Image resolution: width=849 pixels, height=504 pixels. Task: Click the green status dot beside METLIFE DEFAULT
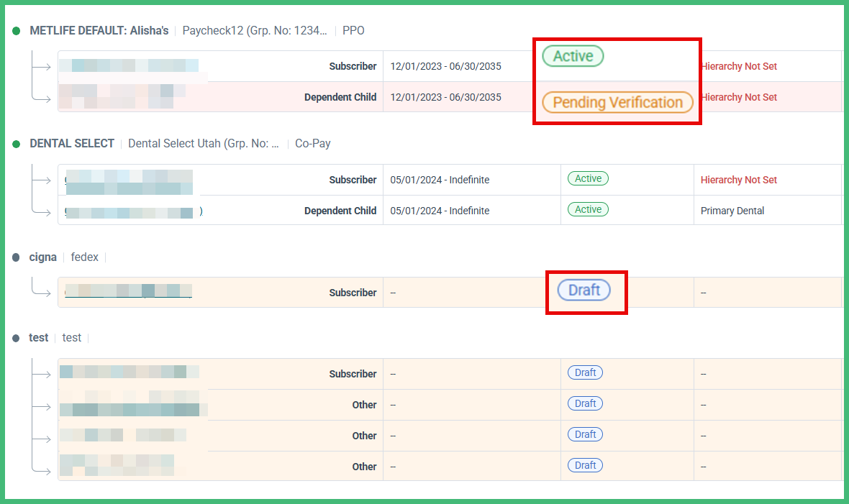click(16, 31)
